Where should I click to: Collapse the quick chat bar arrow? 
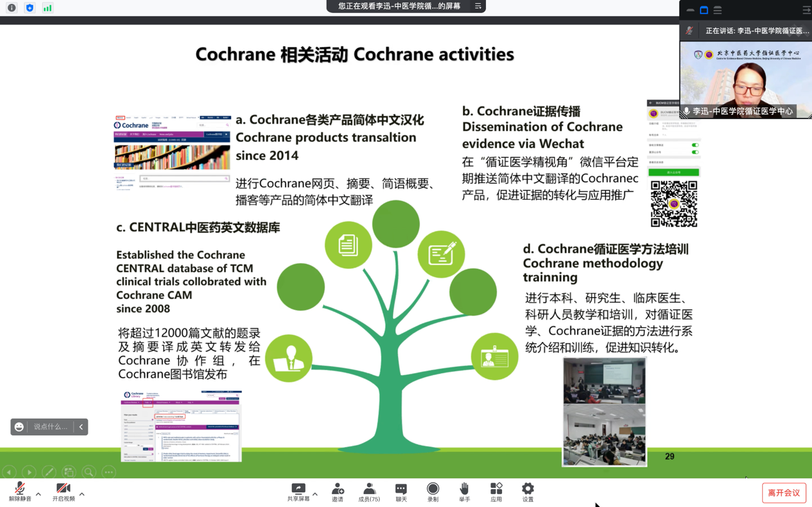point(81,426)
